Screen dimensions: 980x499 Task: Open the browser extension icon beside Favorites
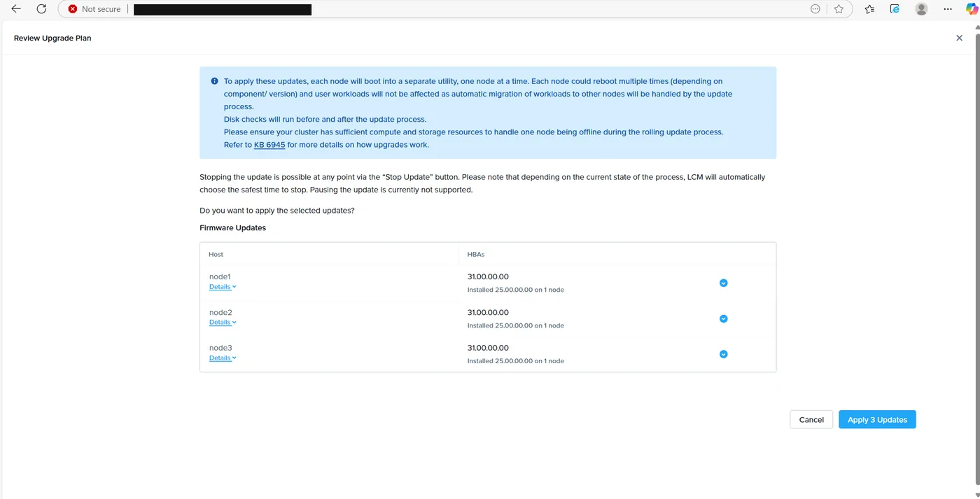pos(895,9)
